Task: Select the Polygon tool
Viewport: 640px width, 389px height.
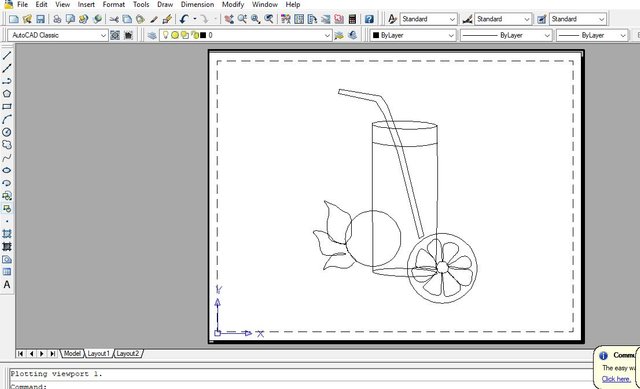Action: 7,93
